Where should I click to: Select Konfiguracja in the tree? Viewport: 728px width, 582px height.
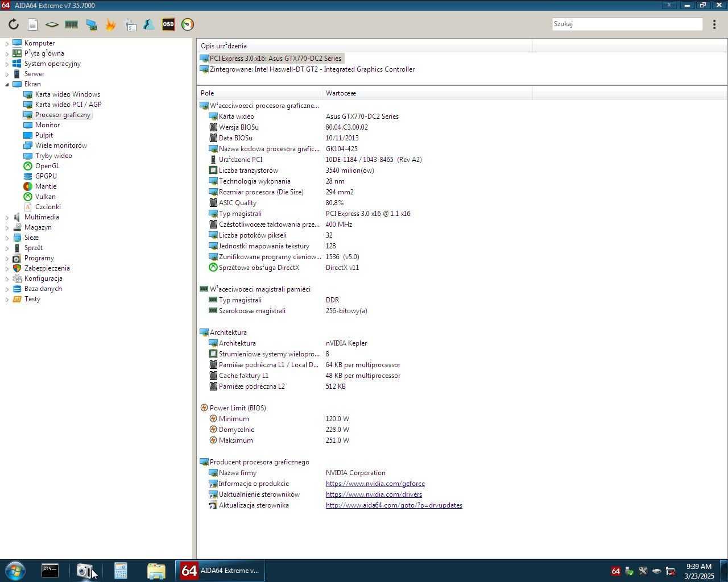point(43,278)
